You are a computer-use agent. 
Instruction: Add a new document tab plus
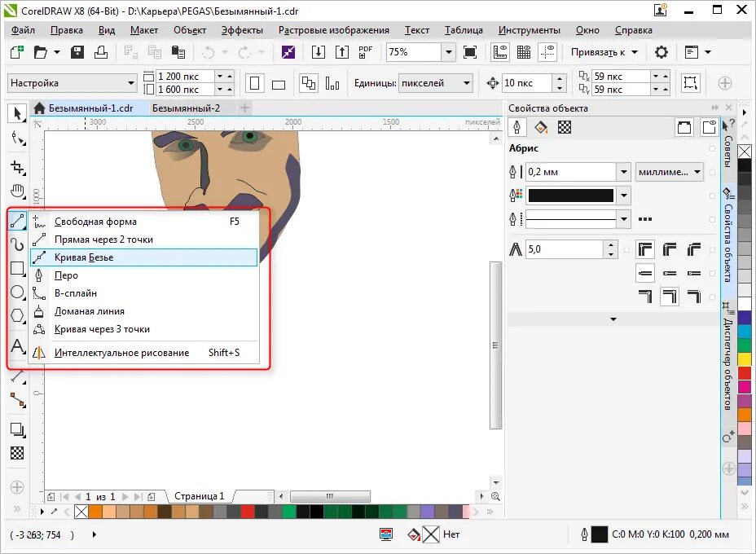pyautogui.click(x=245, y=108)
